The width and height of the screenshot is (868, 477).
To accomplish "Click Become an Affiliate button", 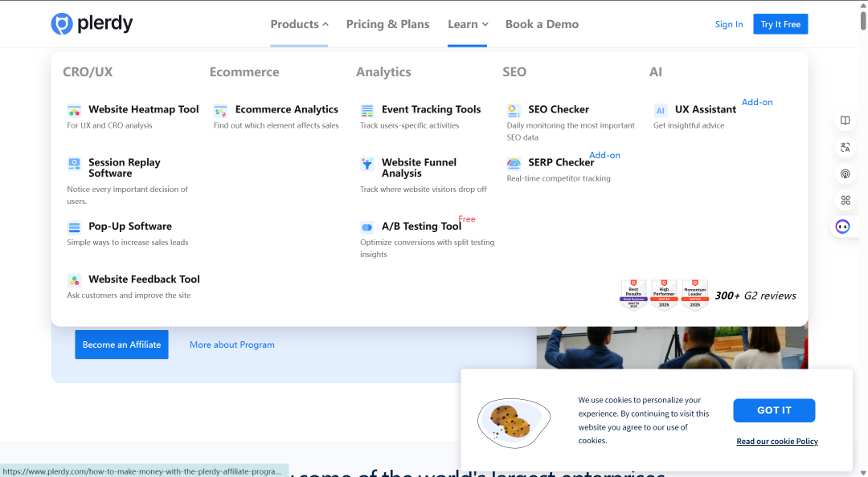I will 122,344.
